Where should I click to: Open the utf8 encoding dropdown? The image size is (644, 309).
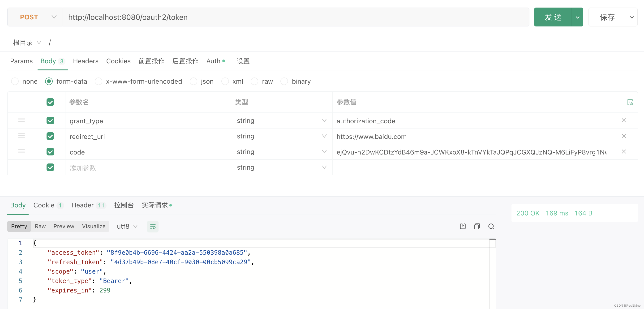point(127,226)
